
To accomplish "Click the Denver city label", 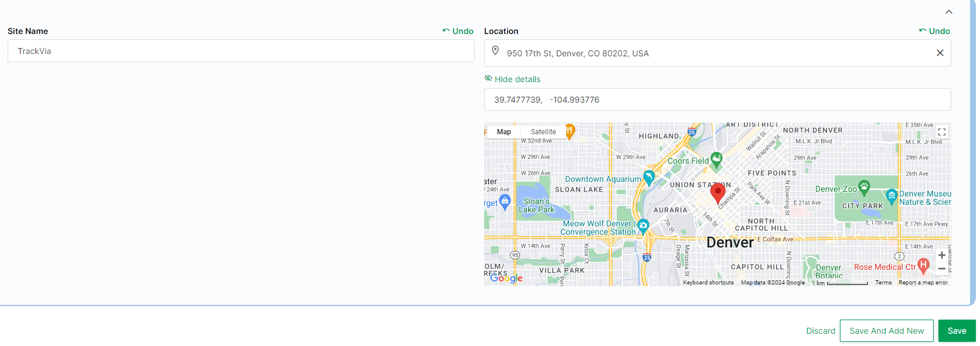I will pyautogui.click(x=730, y=242).
